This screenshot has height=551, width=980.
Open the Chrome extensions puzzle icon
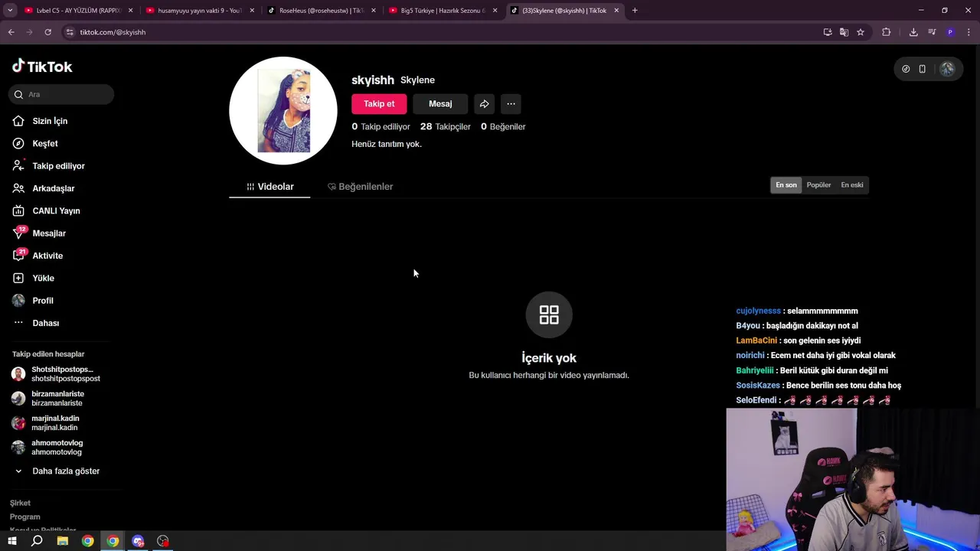click(887, 32)
